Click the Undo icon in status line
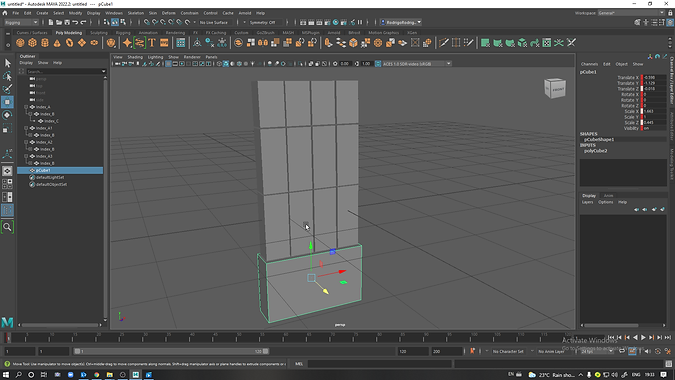 [75, 22]
